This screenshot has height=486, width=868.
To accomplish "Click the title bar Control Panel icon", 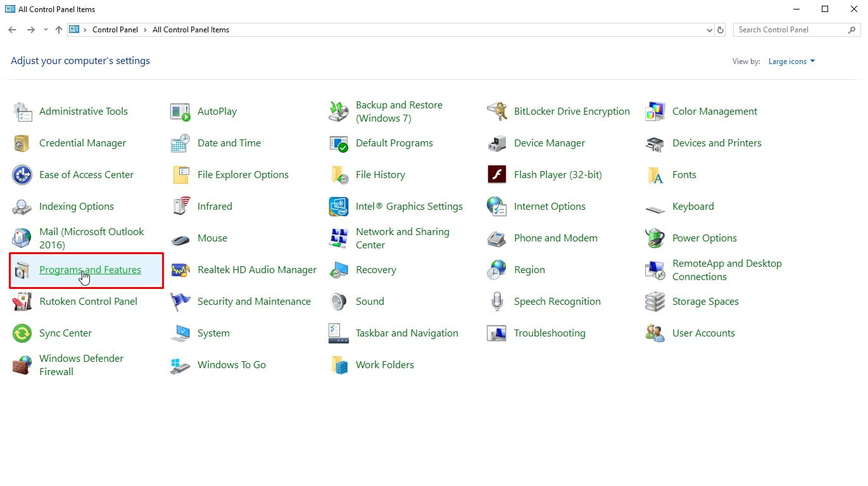I will tap(10, 10).
